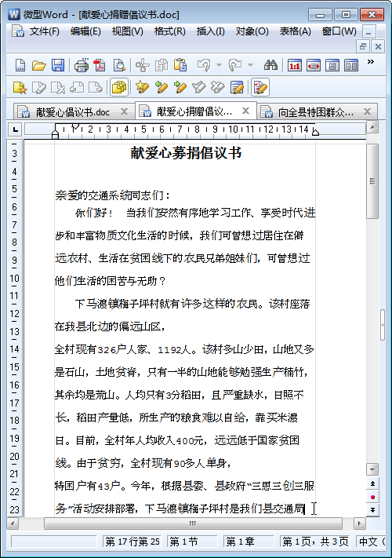Click the vertical scrollbar down arrow
Viewport: 392px width, 558px height.
coord(372,469)
